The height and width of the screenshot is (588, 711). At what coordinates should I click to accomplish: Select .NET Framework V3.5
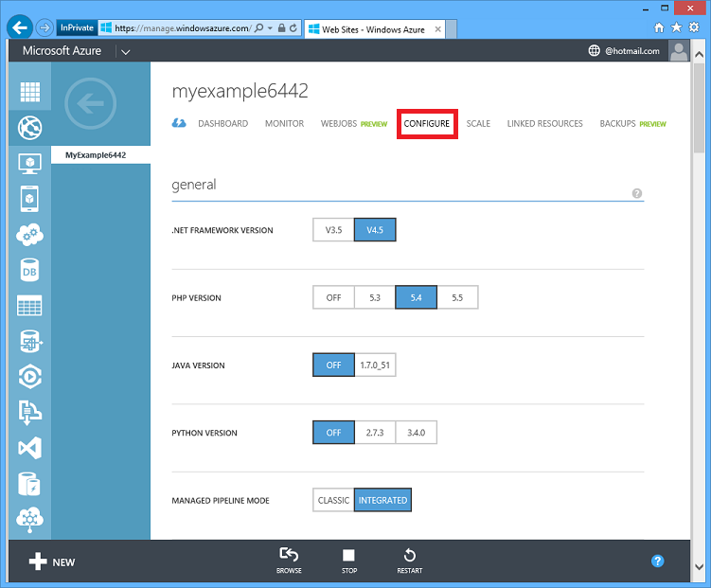tap(334, 230)
